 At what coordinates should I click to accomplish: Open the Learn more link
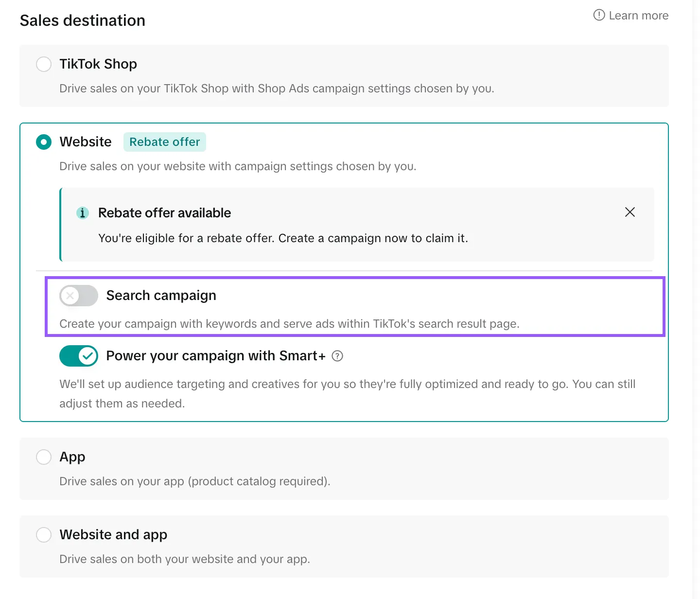click(638, 16)
